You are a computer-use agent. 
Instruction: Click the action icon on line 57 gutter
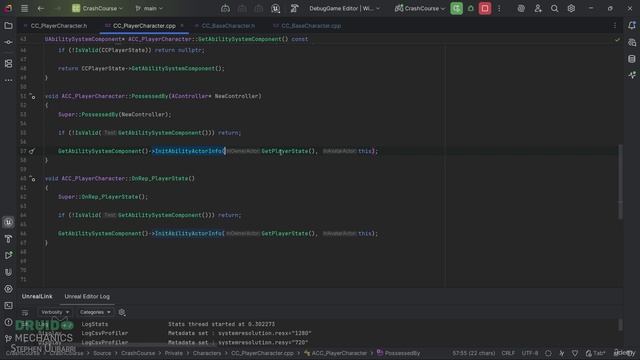pyautogui.click(x=32, y=151)
